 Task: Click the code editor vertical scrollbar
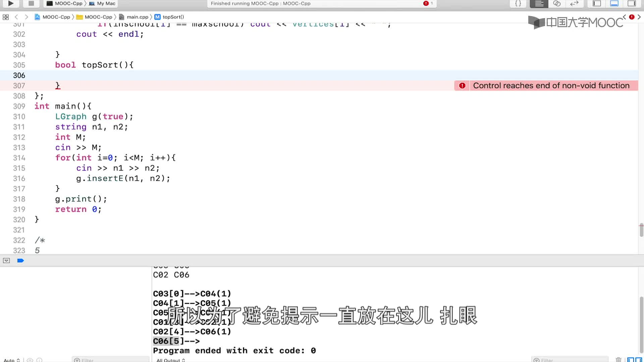pyautogui.click(x=641, y=230)
